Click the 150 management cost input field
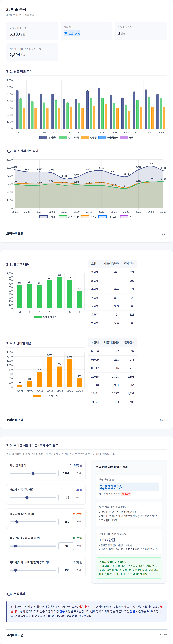Image resolution: width=173 pixels, height=644 pixels. [x=66, y=570]
